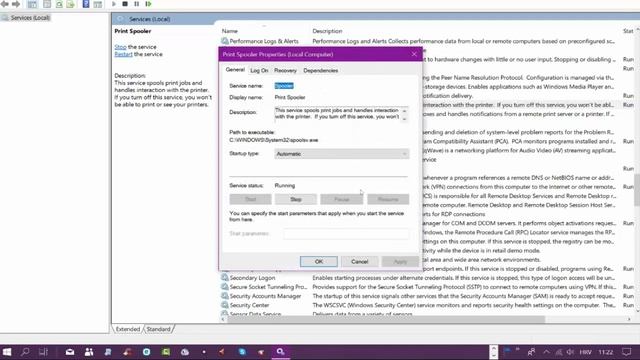Click the Back arrow in the toolbar
This screenshot has height=360, width=640.
pyautogui.click(x=4, y=4)
